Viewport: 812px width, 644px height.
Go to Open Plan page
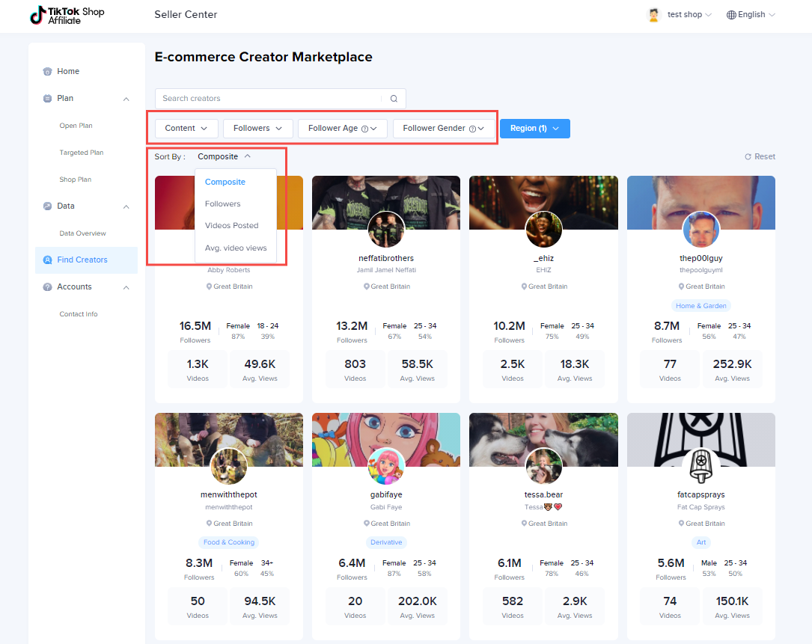(76, 126)
